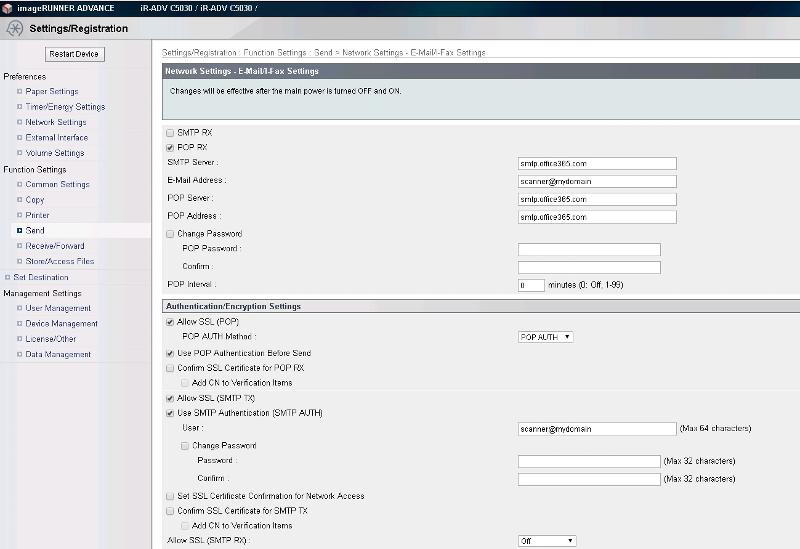Click the SMTP AUTH User input field
Viewport: 800px width, 549px height.
click(597, 429)
